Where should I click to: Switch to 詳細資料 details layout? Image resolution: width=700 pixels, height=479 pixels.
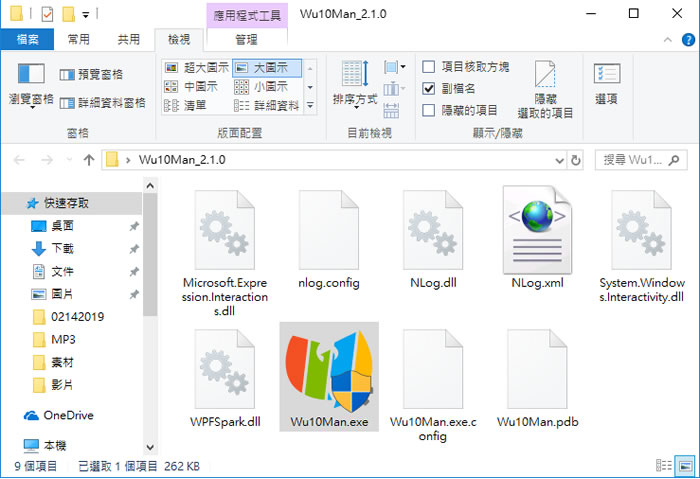tap(267, 105)
